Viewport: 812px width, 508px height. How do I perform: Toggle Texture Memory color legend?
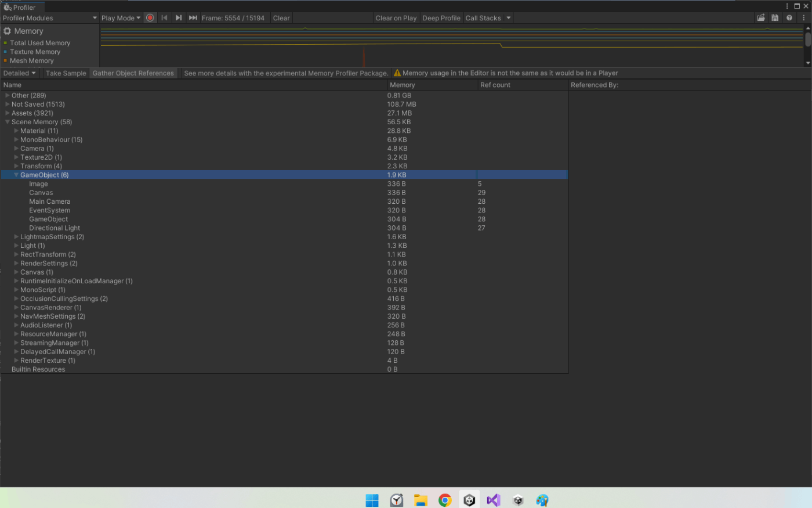click(5, 52)
